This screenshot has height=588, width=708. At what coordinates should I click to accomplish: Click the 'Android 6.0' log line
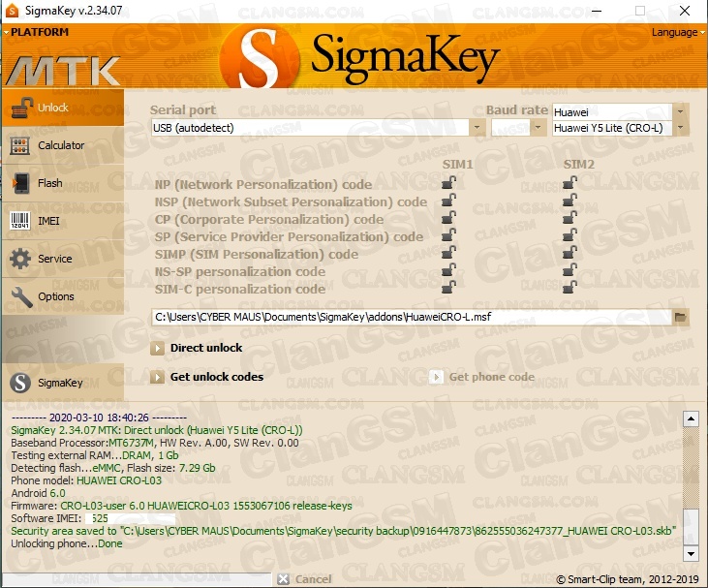coord(39,493)
